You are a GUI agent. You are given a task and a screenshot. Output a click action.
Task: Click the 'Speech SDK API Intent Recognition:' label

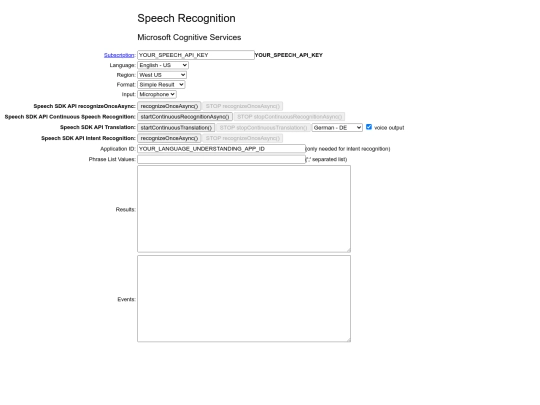point(88,138)
